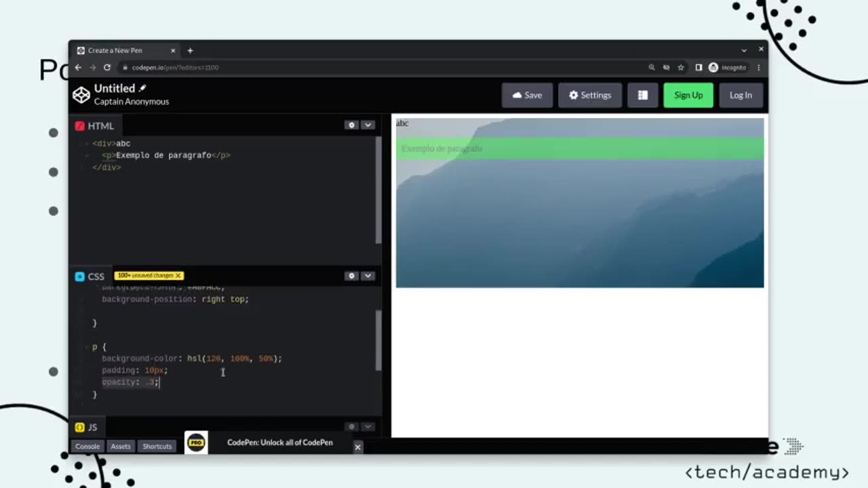
Task: Click the address bar URL
Action: point(175,68)
